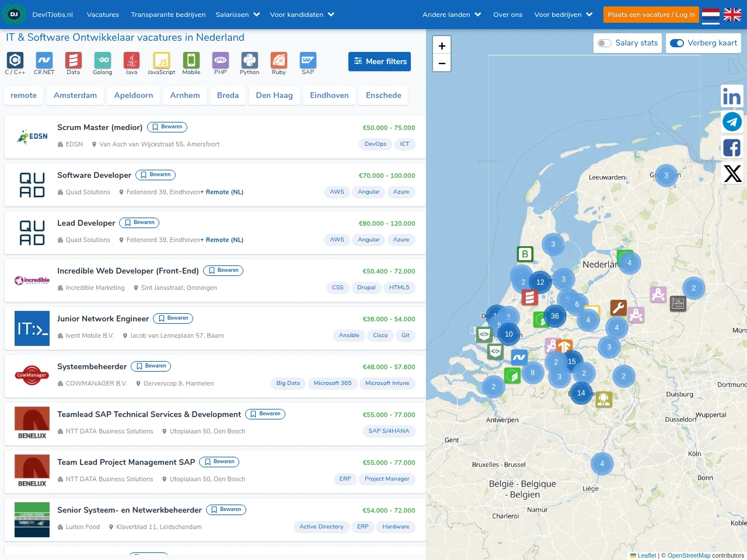Switch to English UK flag
The width and height of the screenshot is (747, 560).
(732, 15)
